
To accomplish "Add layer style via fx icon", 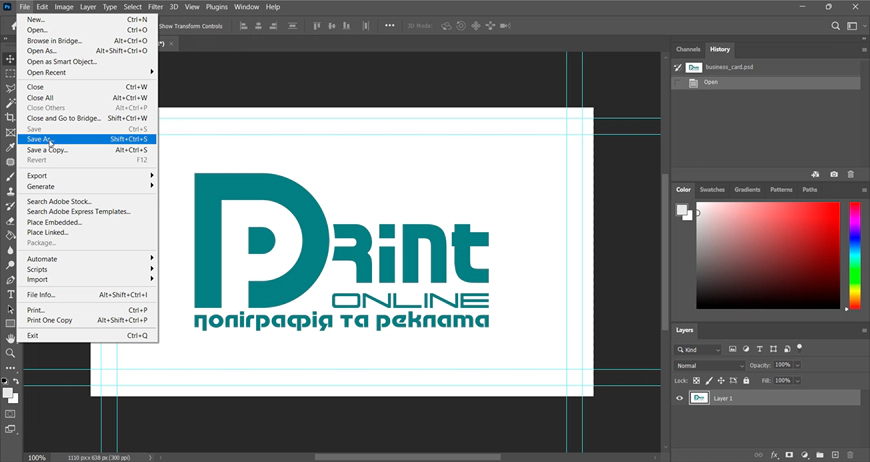I will (774, 455).
